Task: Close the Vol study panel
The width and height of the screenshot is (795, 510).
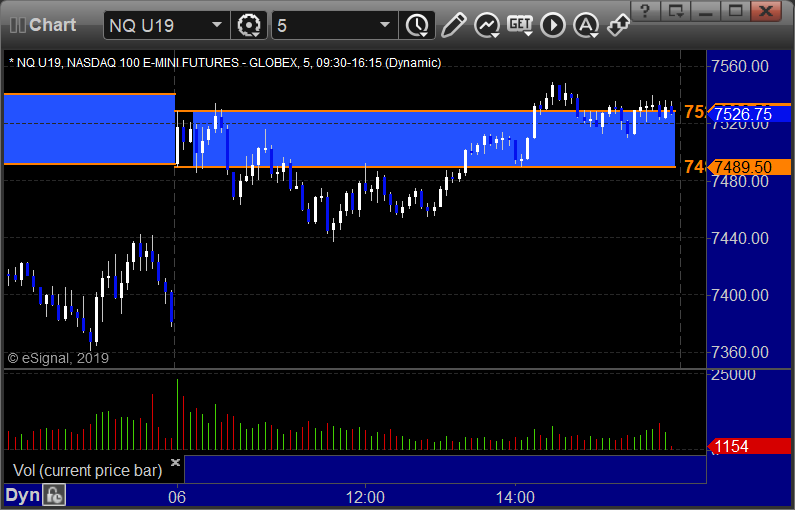Action: pos(175,462)
